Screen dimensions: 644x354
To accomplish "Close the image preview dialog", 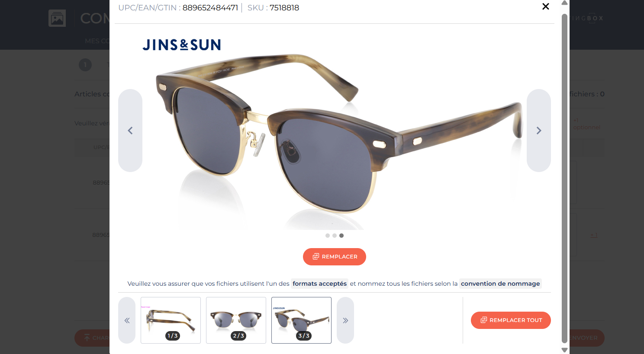I will click(545, 6).
